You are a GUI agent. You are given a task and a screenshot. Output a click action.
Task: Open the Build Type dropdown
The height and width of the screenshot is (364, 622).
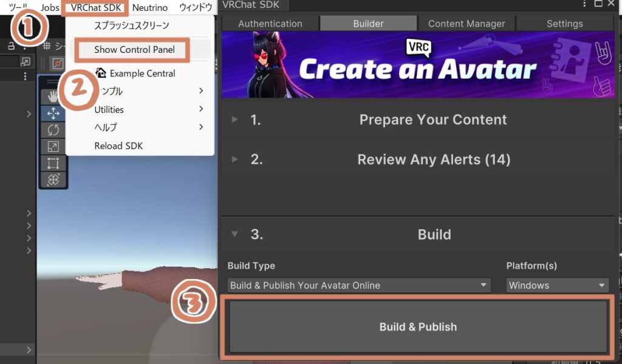coord(359,285)
